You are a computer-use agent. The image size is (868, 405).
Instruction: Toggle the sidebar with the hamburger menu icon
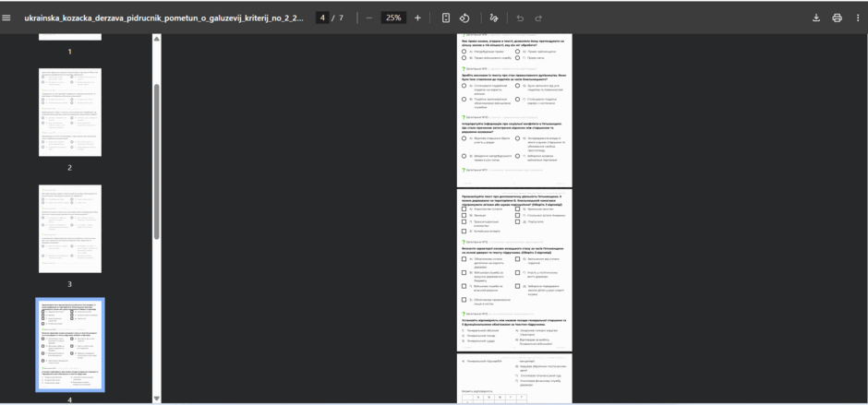tap(6, 18)
